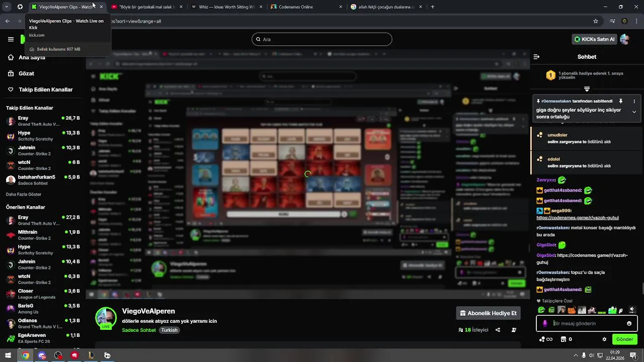Switch to the Codenames Online tab

pos(307,7)
